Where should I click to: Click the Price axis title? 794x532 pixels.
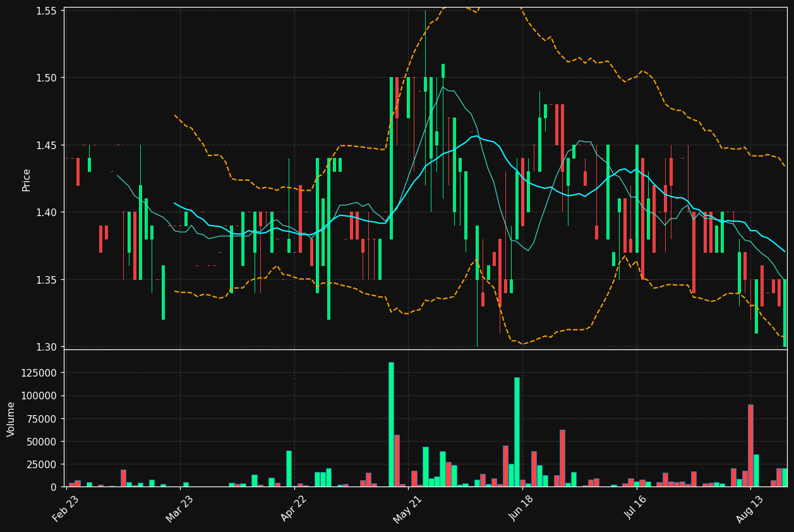pyautogui.click(x=27, y=179)
